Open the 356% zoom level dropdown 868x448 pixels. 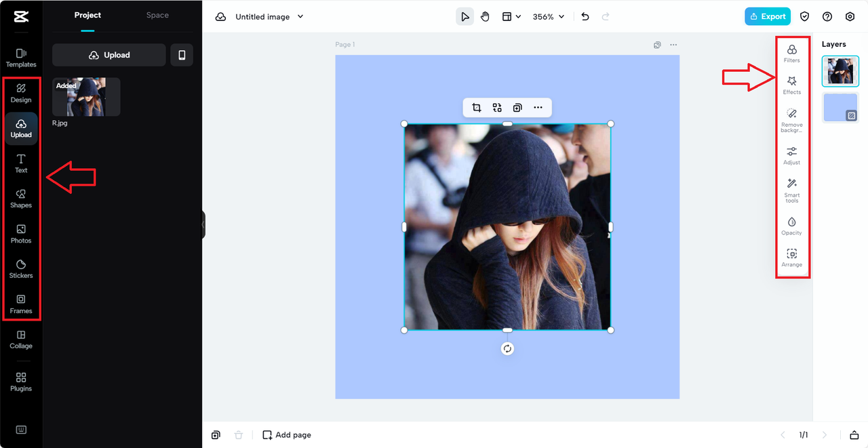pos(548,16)
